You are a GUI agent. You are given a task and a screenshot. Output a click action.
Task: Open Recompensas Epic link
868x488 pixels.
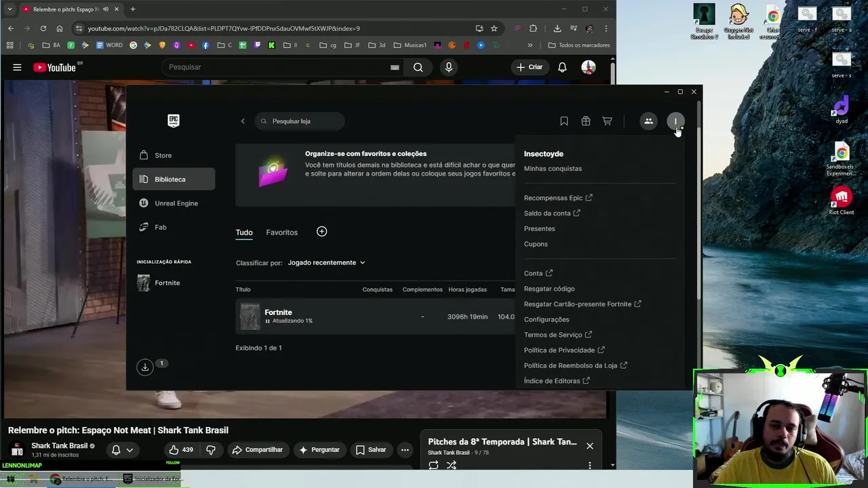click(x=558, y=198)
